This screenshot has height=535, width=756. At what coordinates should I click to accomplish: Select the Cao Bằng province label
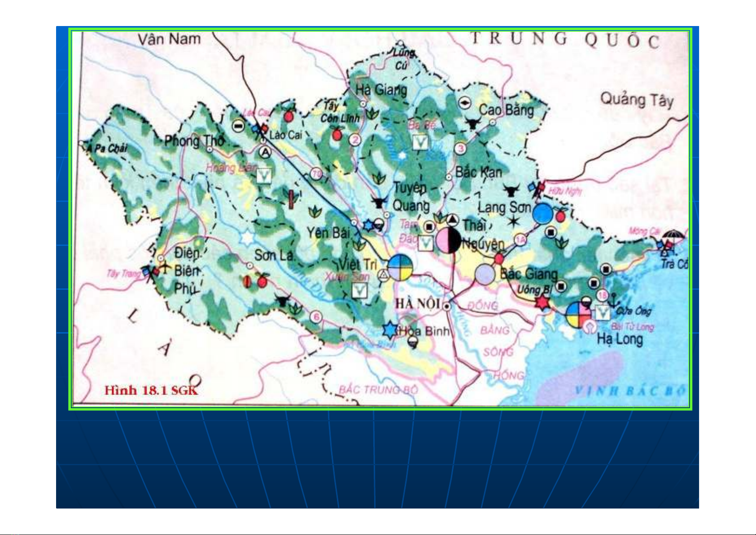[507, 110]
